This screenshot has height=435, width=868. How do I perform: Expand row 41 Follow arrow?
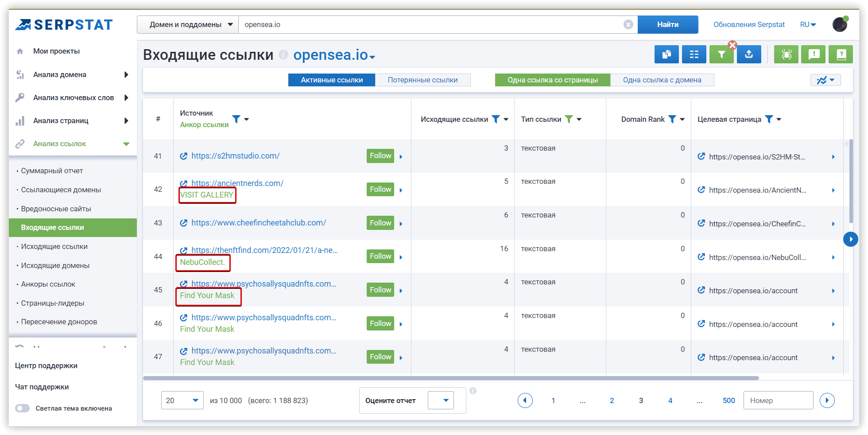(401, 156)
